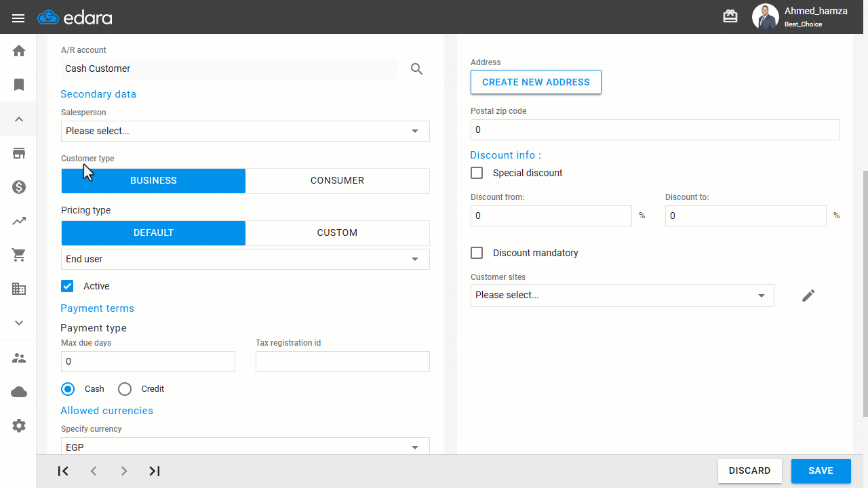Click the SAVE button

(x=821, y=470)
